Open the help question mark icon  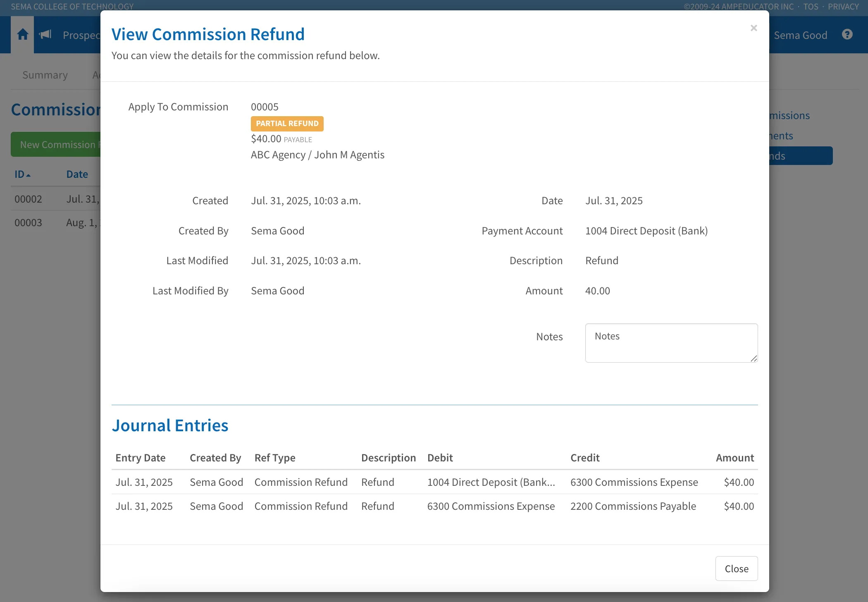point(847,35)
